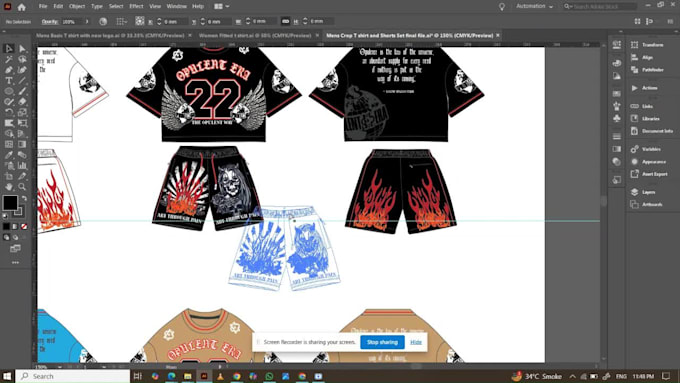Select the Paintbrush tool
Viewport: 680px width, 383px height.
click(x=22, y=91)
